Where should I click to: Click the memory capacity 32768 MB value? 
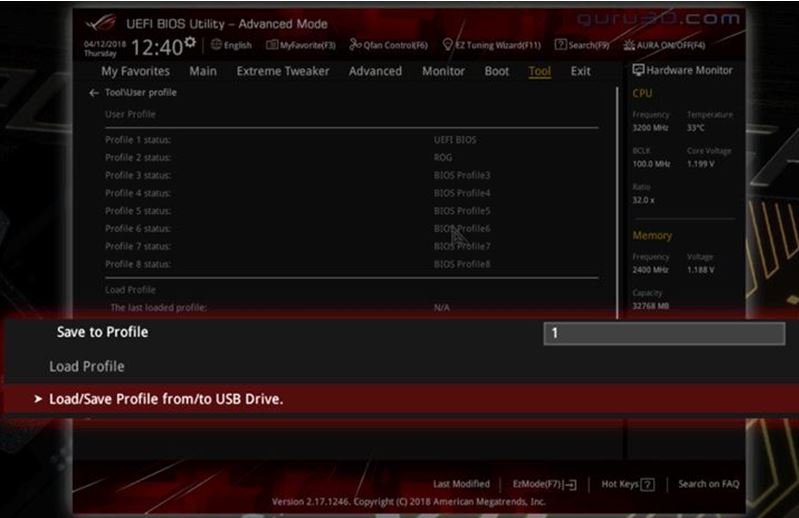click(x=651, y=306)
